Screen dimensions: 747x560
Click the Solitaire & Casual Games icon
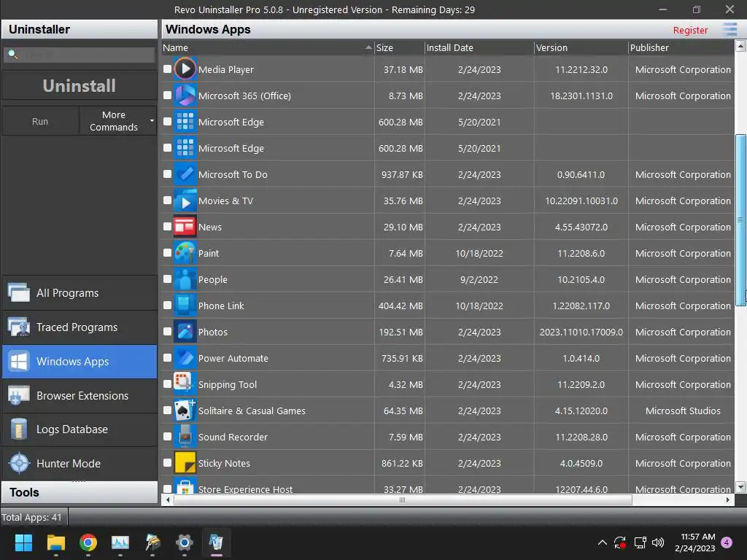[x=185, y=410]
